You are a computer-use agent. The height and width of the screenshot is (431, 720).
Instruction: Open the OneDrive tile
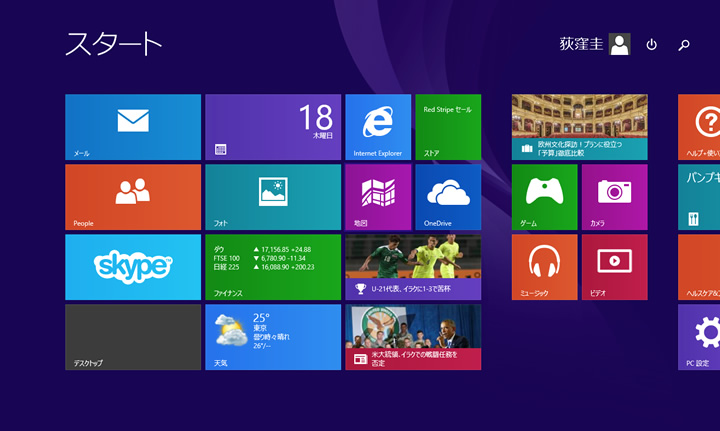(x=448, y=197)
